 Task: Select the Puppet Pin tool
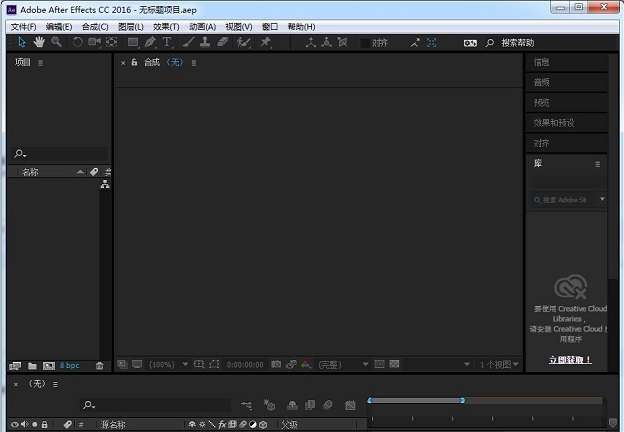[x=265, y=42]
